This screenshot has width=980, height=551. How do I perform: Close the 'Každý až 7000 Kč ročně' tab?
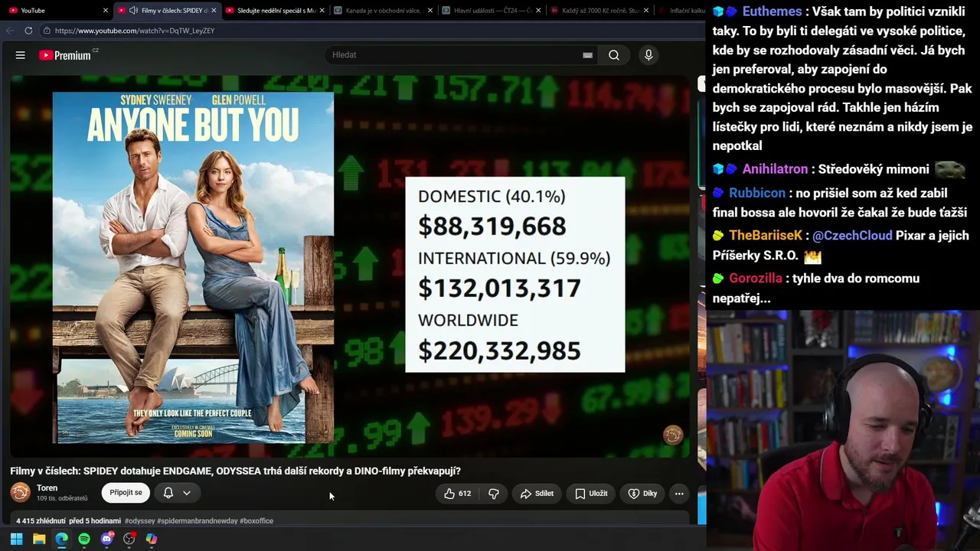[646, 11]
